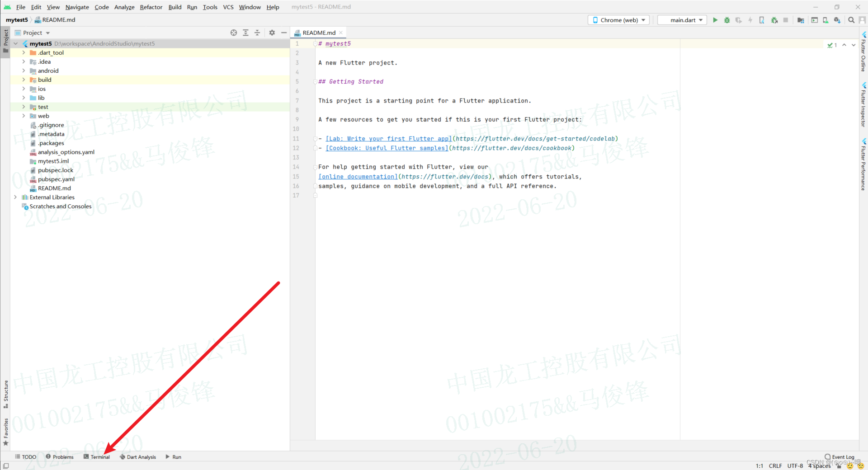The width and height of the screenshot is (868, 470).
Task: Open the Tools menu
Action: pos(210,7)
